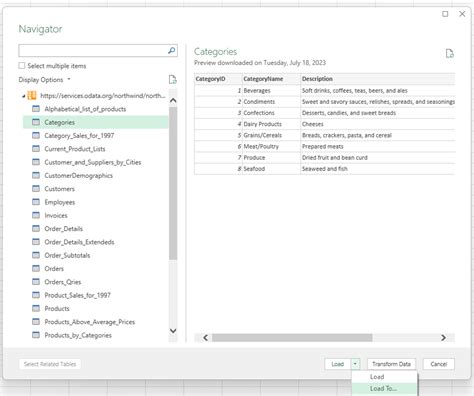Click the Load button

coord(338,364)
